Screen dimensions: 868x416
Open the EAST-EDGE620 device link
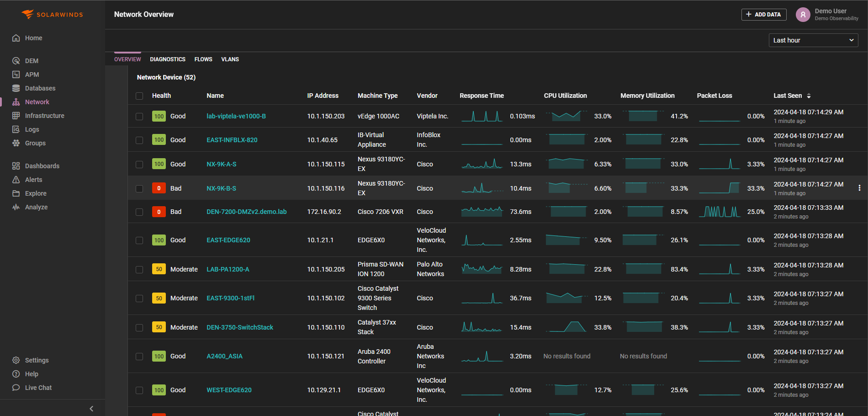tap(228, 240)
